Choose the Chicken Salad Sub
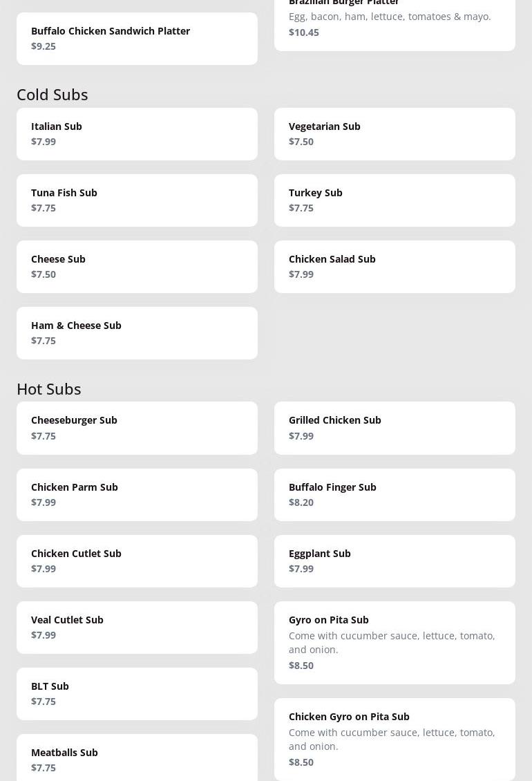The height and width of the screenshot is (781, 532). point(395,267)
